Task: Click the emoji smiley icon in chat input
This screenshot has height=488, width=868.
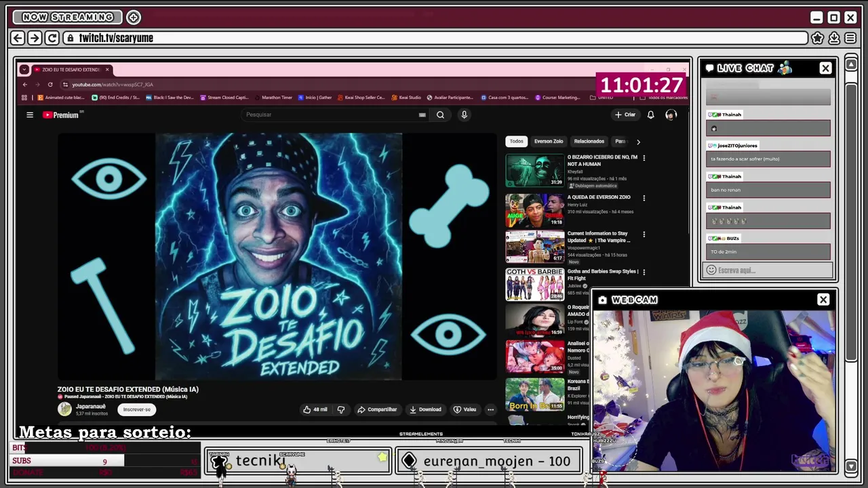Action: click(711, 270)
